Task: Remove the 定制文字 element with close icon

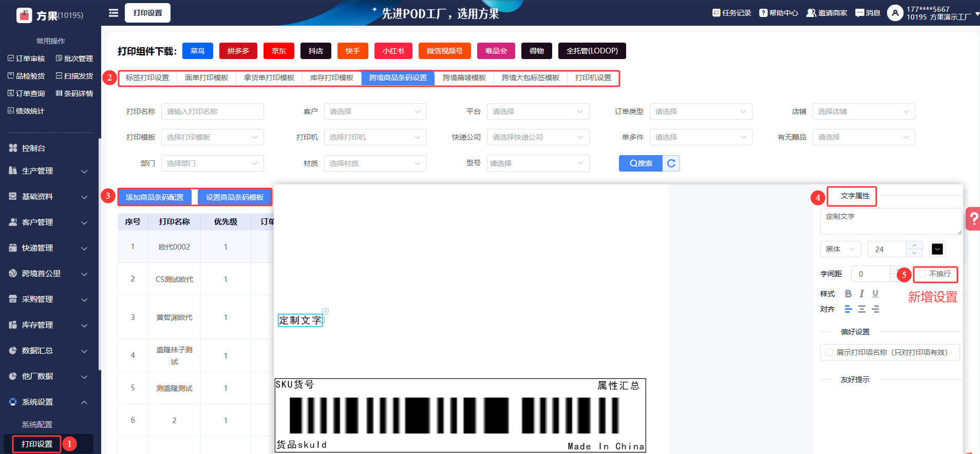Action: click(325, 311)
